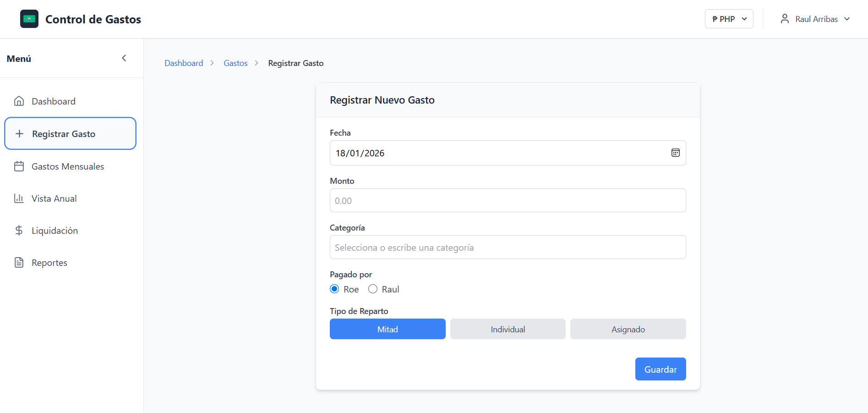Focus the Monto amount field
This screenshot has height=413, width=868.
click(x=508, y=200)
